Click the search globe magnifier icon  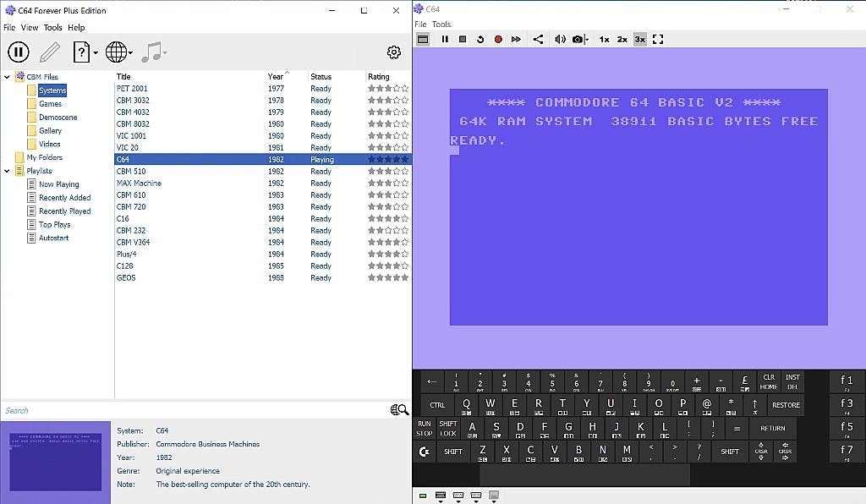pos(399,409)
